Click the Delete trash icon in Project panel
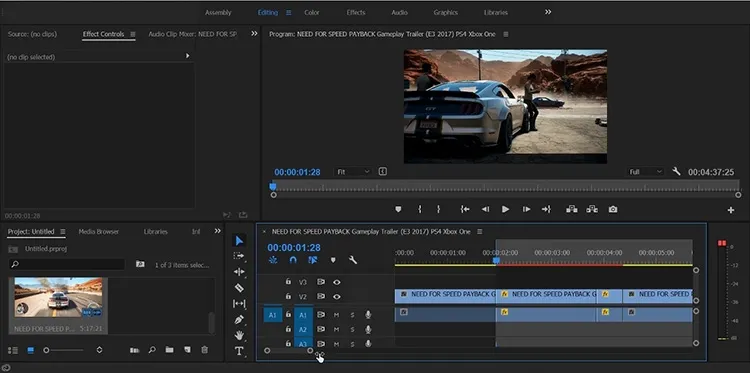 tap(204, 350)
